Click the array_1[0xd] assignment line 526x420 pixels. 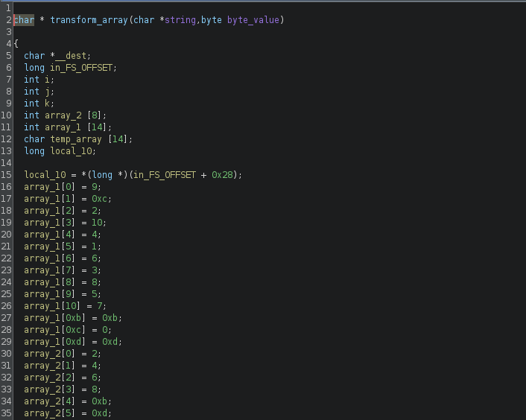coord(73,342)
